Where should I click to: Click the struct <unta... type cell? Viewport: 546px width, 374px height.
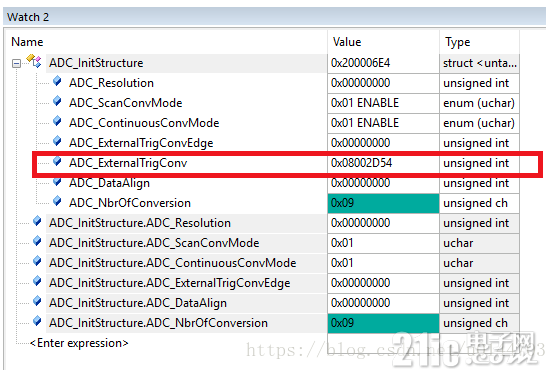click(x=480, y=63)
